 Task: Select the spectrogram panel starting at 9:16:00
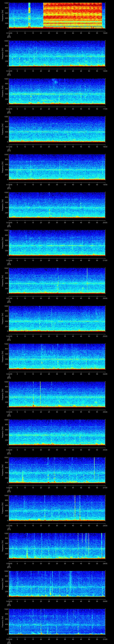tap(57, 91)
